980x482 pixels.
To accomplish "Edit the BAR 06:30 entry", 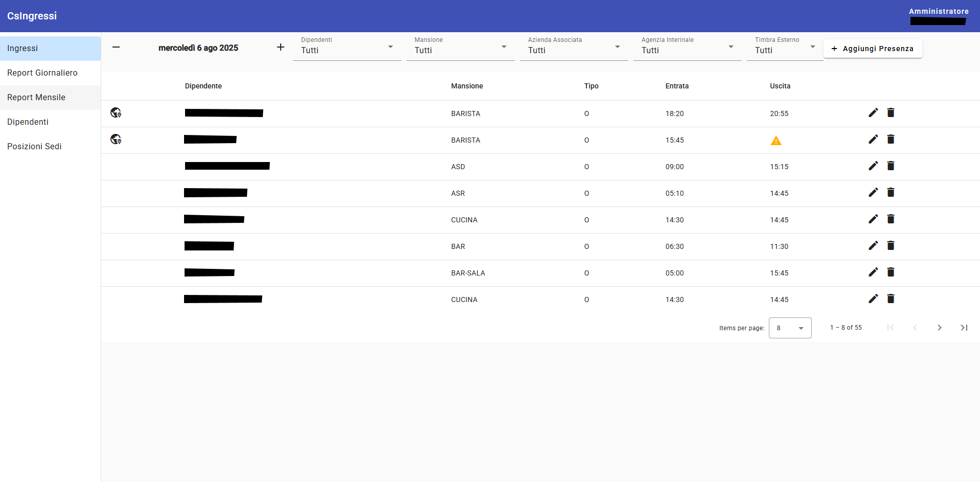I will point(873,245).
